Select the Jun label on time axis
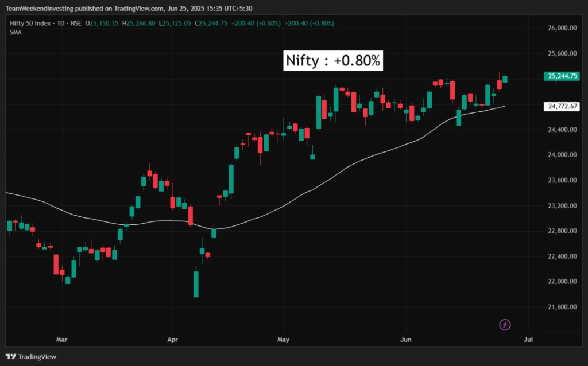588x366 pixels. [x=405, y=340]
